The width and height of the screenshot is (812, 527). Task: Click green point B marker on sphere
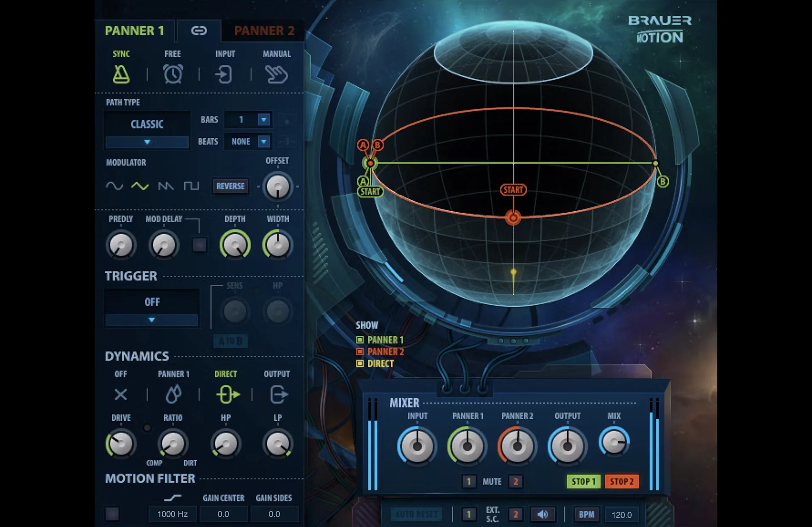click(663, 182)
